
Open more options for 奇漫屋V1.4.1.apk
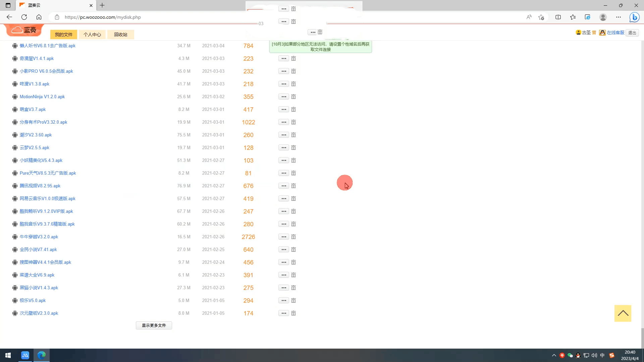point(284,58)
